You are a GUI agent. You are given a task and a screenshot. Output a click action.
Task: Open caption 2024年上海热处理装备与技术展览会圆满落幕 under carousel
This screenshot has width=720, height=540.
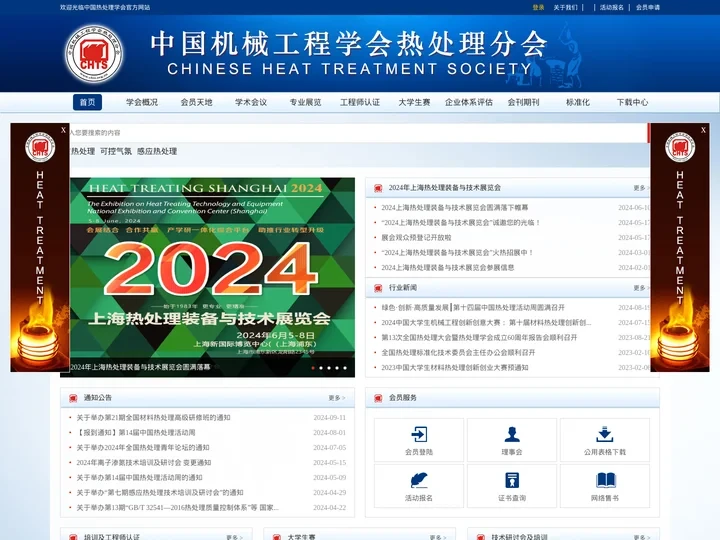pos(140,367)
